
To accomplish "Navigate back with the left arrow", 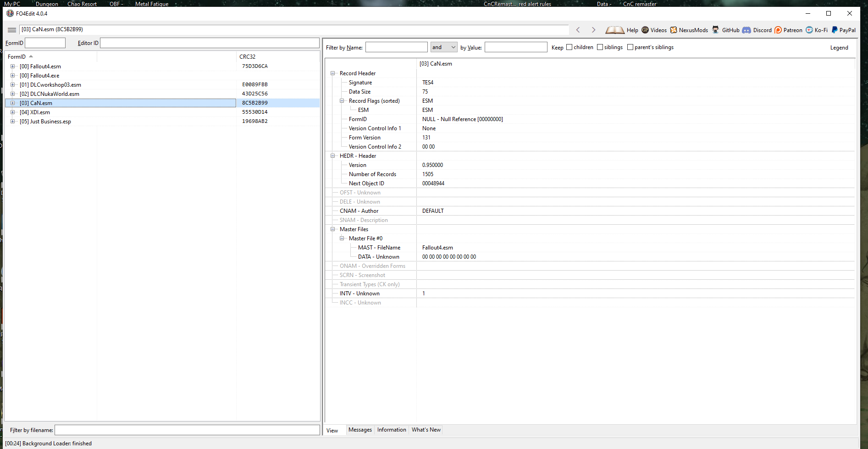I will click(578, 30).
